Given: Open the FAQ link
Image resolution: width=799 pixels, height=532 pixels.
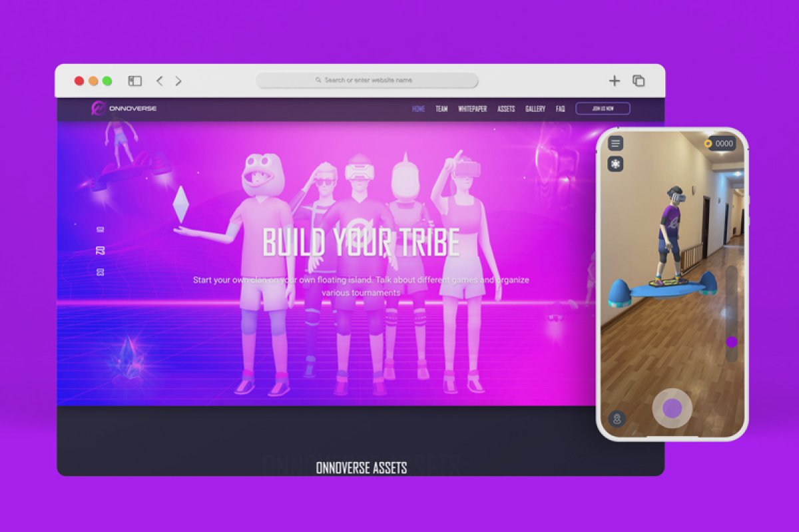Looking at the screenshot, I should (x=561, y=109).
